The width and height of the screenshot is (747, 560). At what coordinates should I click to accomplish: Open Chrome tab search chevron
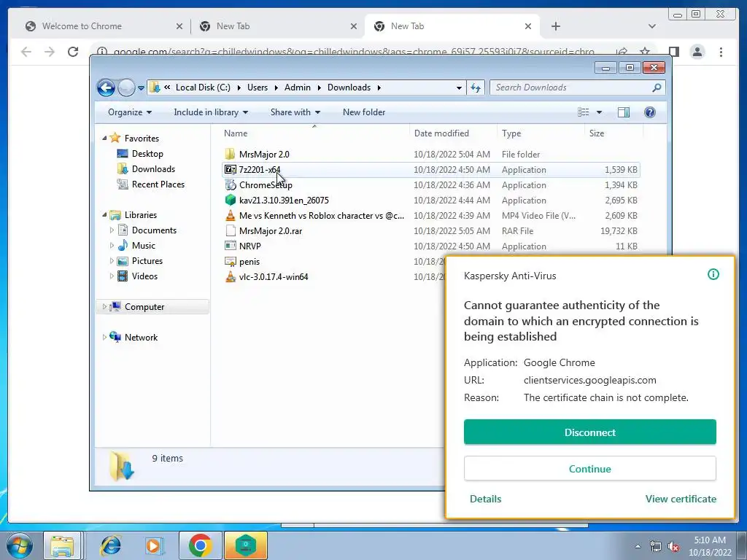(x=652, y=26)
